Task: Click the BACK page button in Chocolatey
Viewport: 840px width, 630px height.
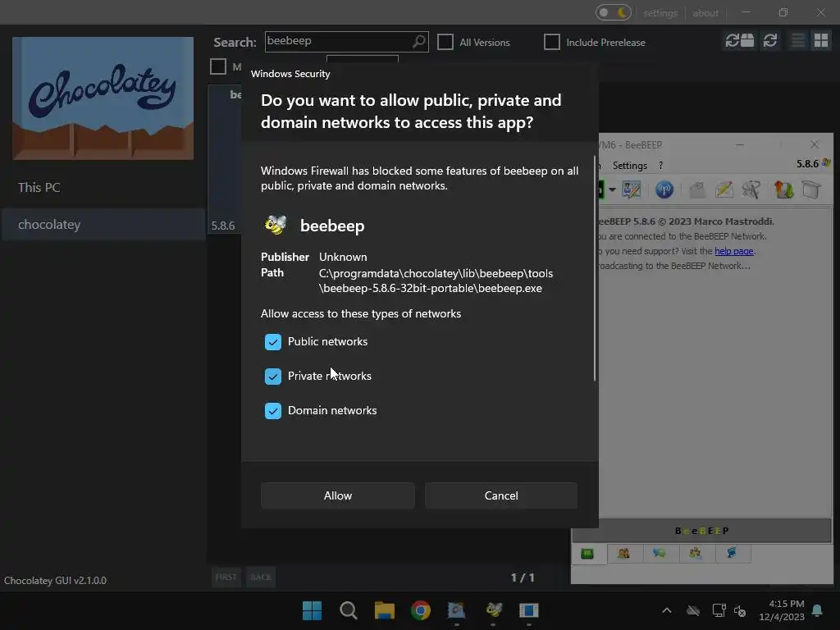Action: point(261,577)
